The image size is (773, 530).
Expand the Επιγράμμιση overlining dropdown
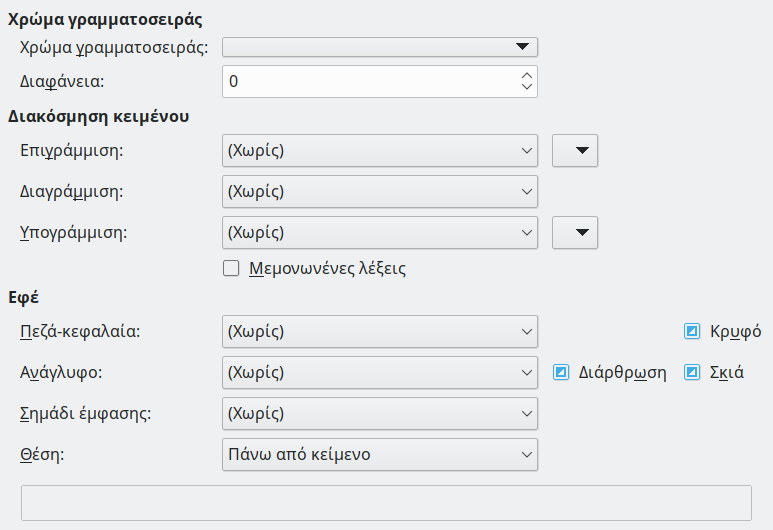click(379, 151)
